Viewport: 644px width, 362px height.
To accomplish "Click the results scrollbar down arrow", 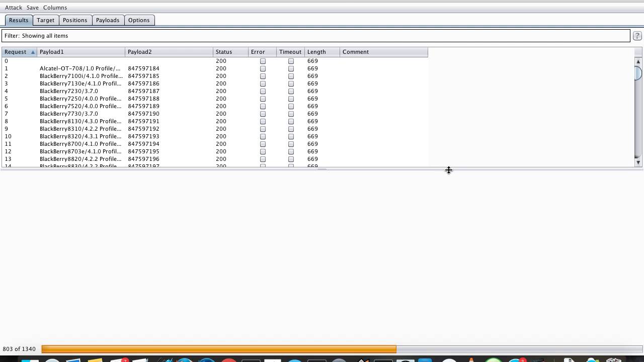I will pos(638,162).
